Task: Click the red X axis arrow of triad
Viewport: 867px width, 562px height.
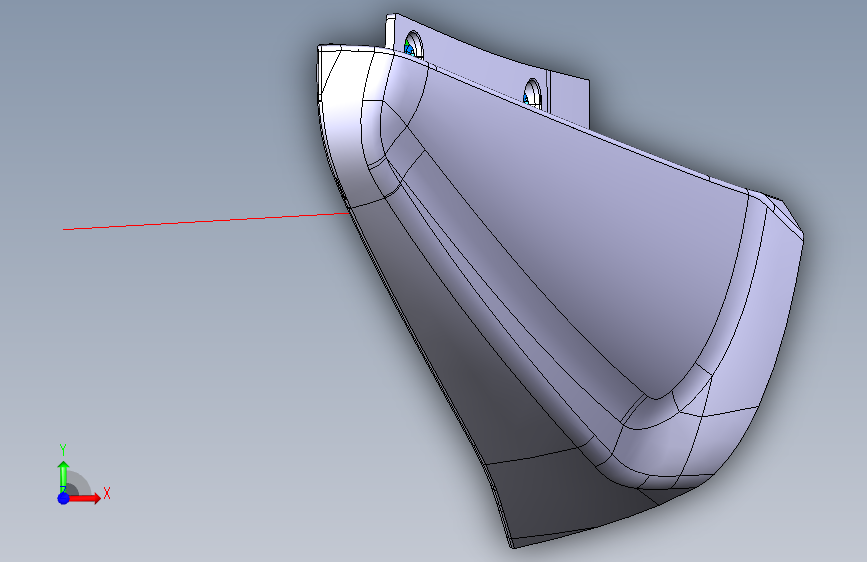Action: point(86,498)
